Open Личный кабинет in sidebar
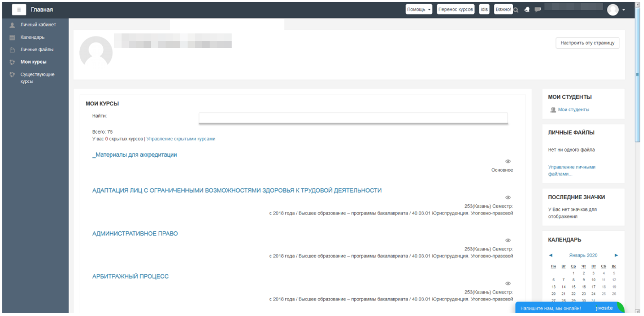Image resolution: width=644 pixels, height=316 pixels. pos(38,25)
